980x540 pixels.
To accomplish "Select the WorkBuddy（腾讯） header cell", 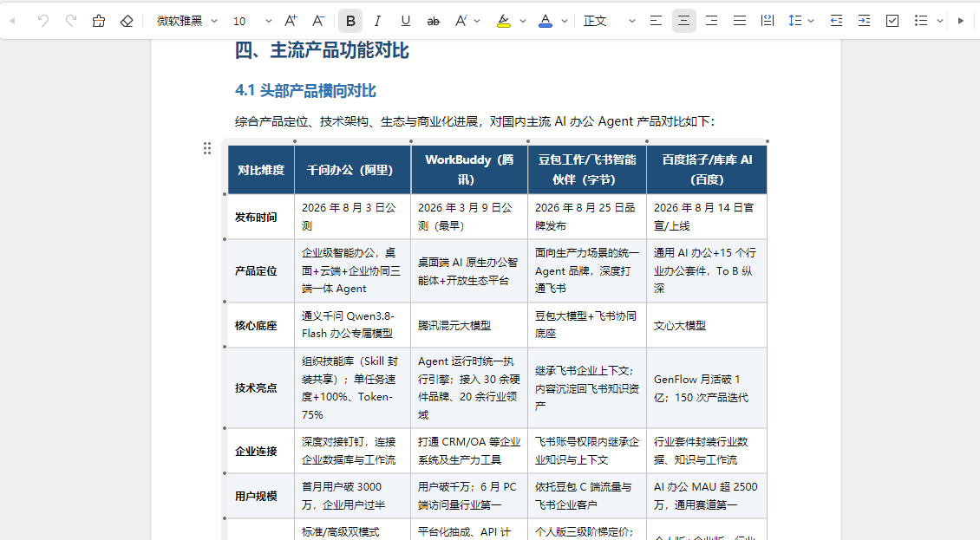I will click(x=469, y=170).
